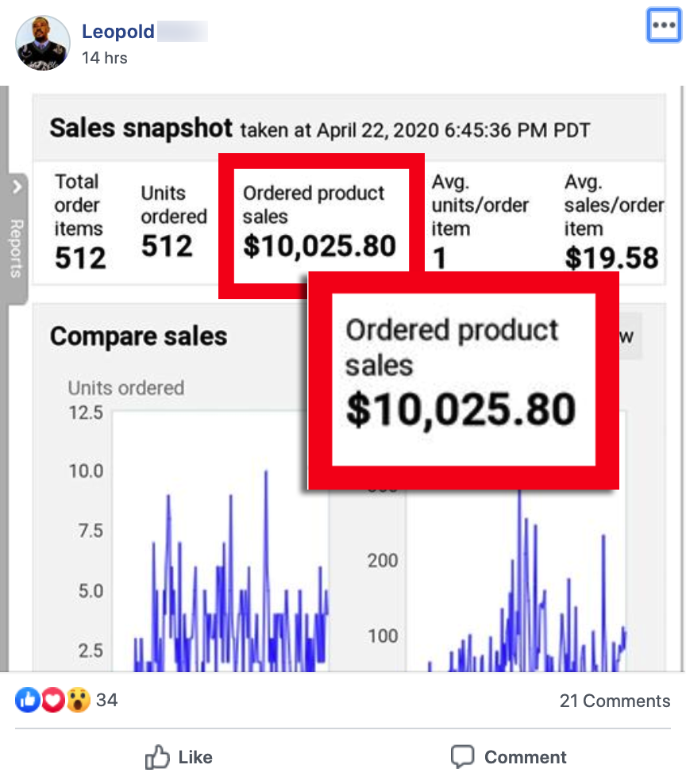Select the Units ordered 512 metric
The width and height of the screenshot is (686, 784).
point(172,221)
